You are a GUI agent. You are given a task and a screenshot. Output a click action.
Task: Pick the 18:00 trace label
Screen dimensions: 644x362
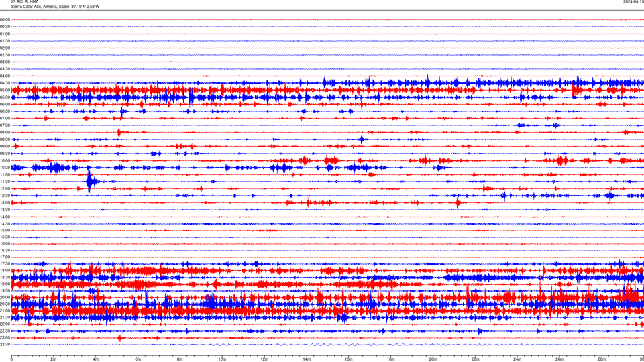pos(5,270)
